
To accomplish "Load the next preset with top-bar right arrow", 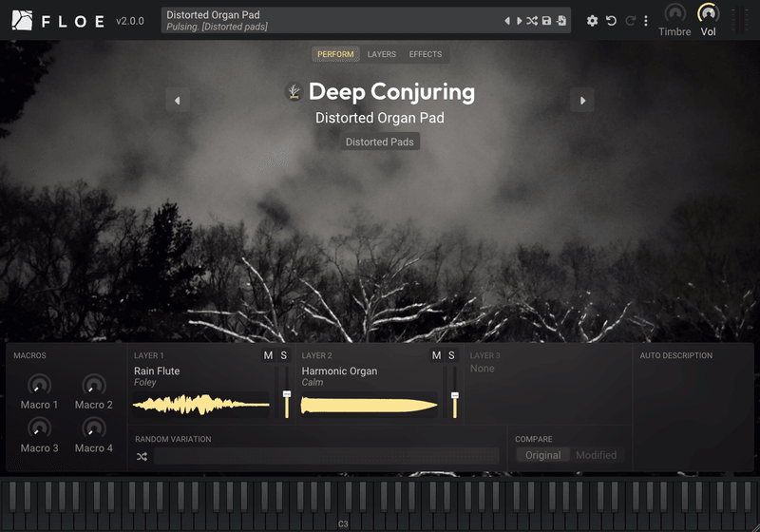I will (x=519, y=21).
